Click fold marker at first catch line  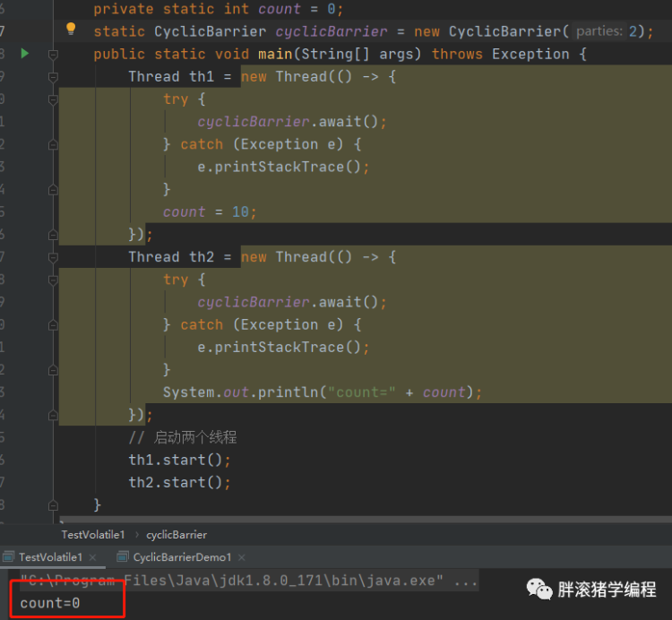point(53,145)
